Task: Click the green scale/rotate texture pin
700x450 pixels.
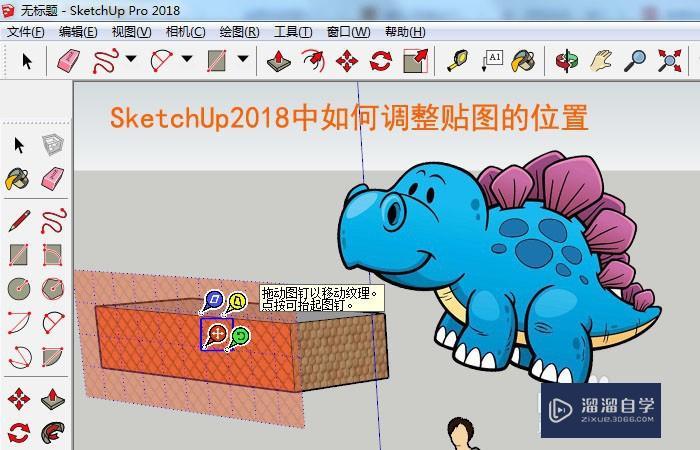Action: [241, 336]
